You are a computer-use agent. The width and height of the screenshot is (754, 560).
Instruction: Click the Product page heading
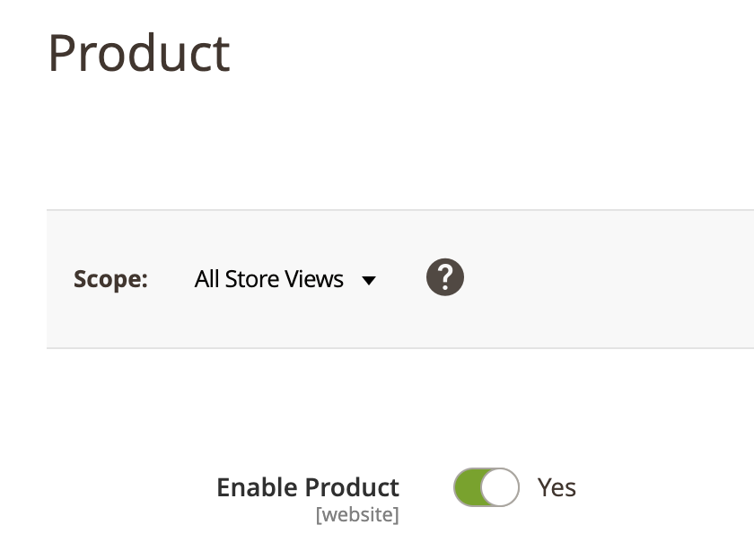coord(139,53)
